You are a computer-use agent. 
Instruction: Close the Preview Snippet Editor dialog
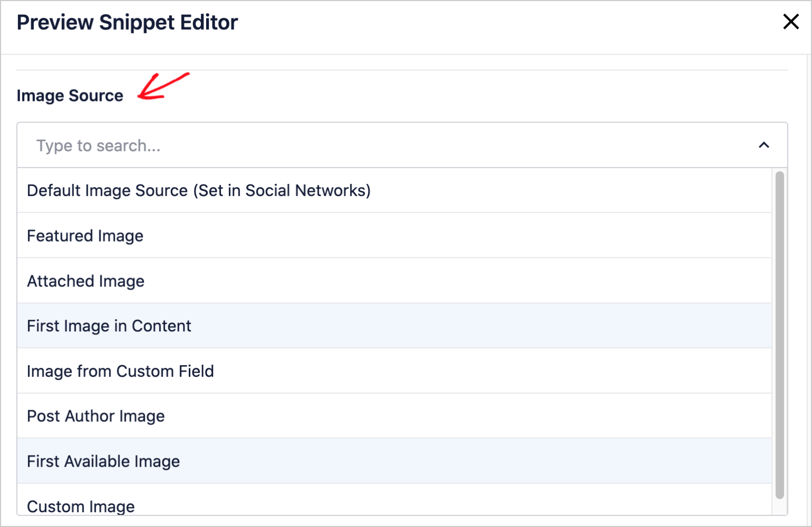tap(791, 22)
